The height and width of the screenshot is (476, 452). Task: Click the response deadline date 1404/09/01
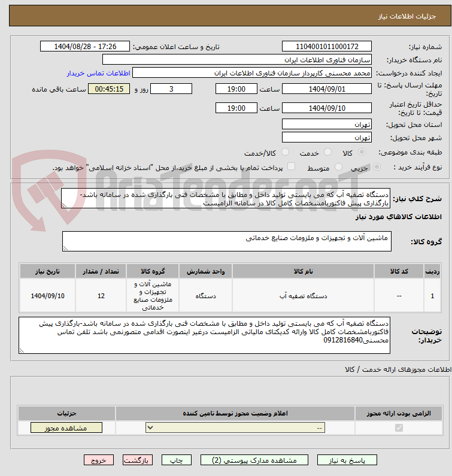pyautogui.click(x=327, y=89)
